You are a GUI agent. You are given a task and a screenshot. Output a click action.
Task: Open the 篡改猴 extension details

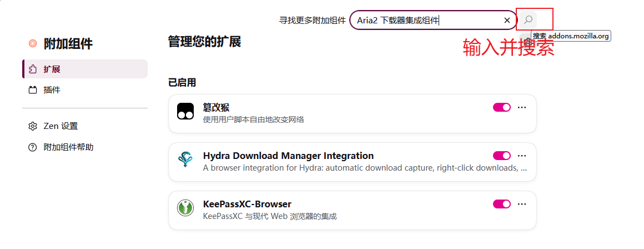[353, 114]
